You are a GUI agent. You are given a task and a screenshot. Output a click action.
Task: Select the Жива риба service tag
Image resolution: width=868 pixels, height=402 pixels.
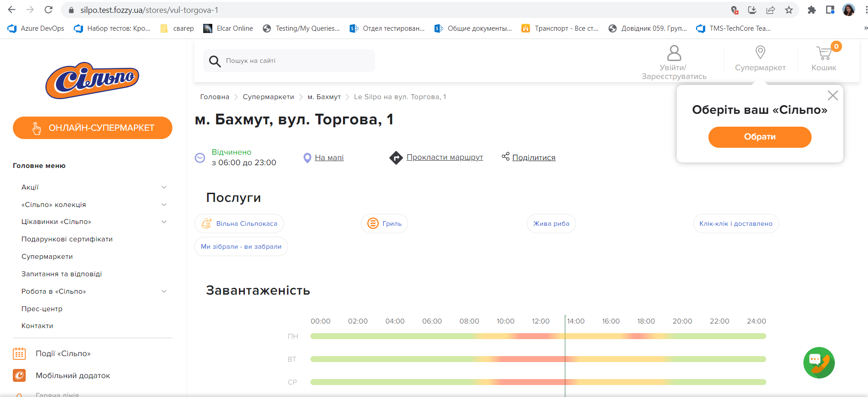[551, 223]
